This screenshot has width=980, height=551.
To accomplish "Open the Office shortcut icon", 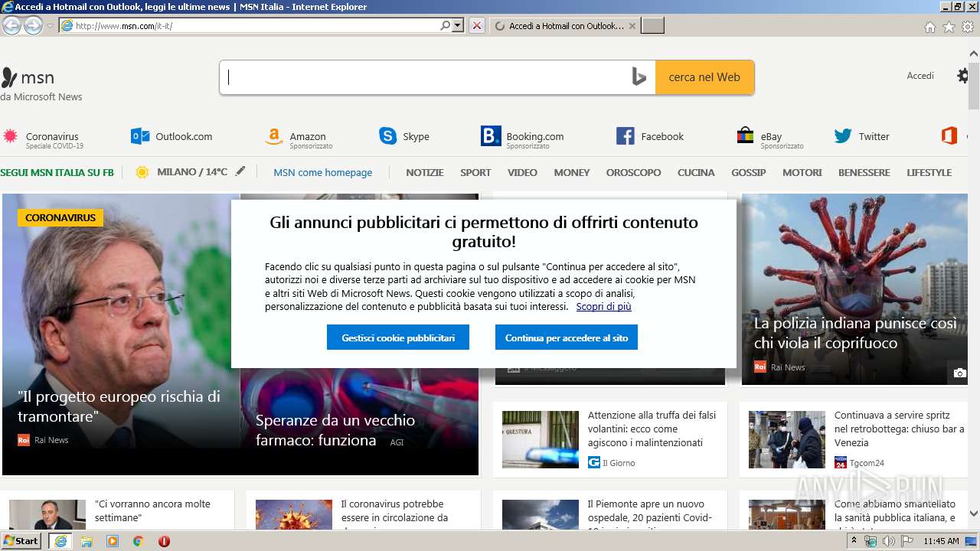I will coord(949,136).
